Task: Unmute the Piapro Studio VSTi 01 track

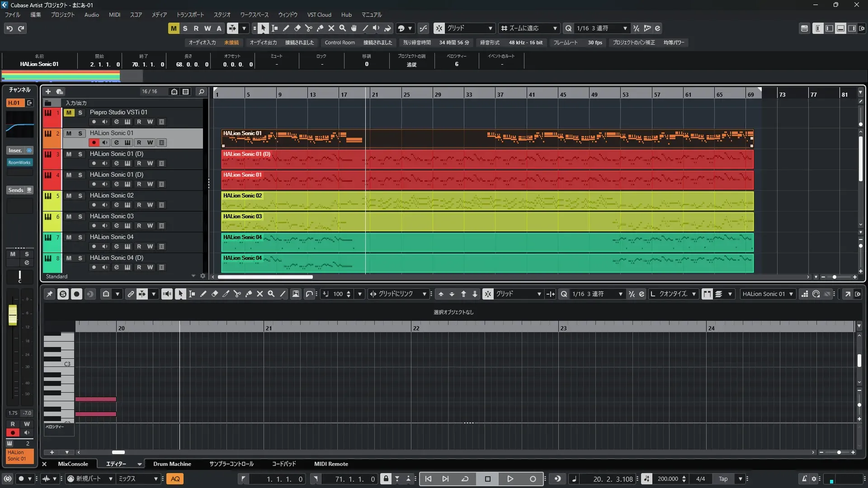Action: coord(69,113)
